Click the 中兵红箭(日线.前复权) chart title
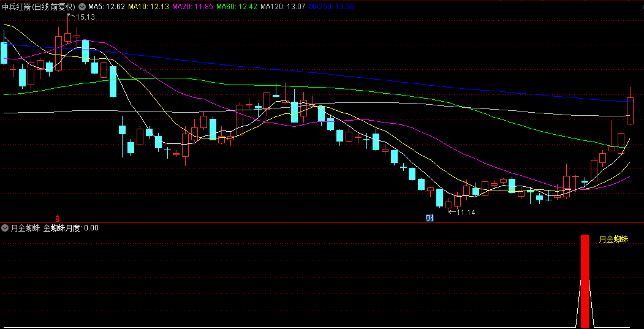The height and width of the screenshot is (329, 644). coord(39,7)
